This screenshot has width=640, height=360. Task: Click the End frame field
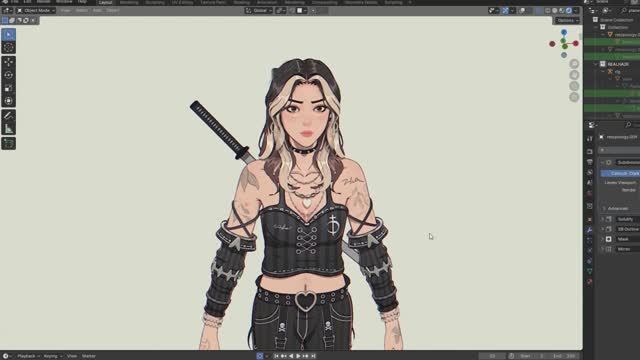564,356
